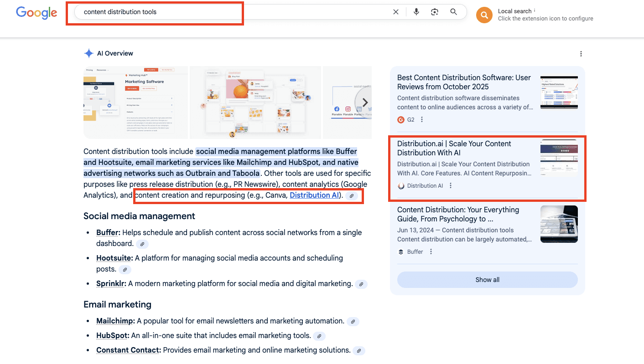
Task: Click the 'Local search' extension title
Action: point(515,11)
